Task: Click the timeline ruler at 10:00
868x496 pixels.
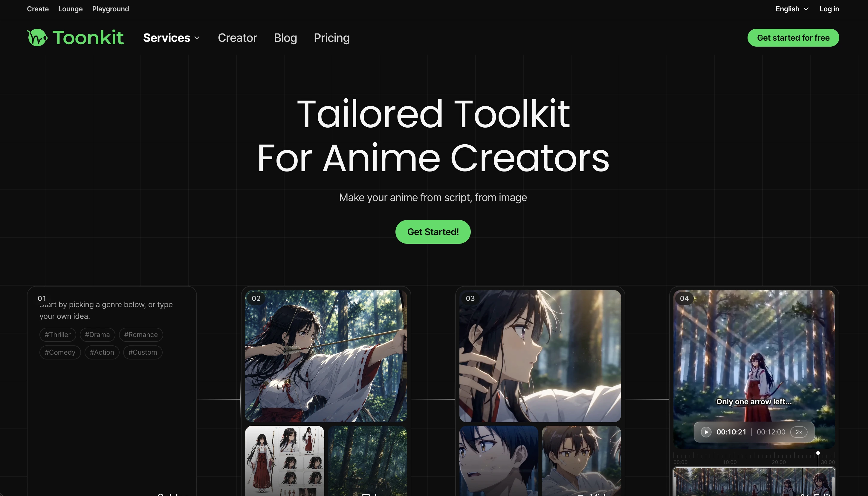Action: (729, 462)
